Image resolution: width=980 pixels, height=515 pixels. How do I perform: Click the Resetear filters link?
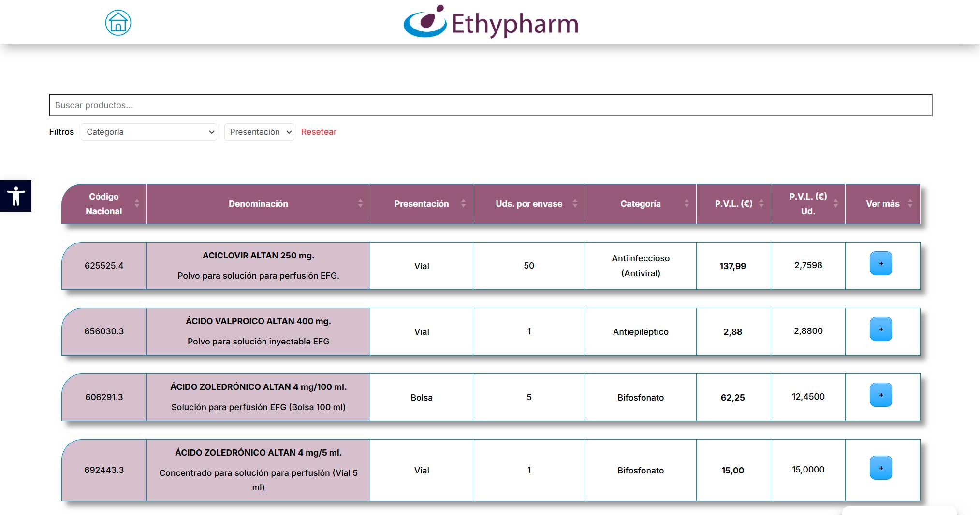coord(319,132)
